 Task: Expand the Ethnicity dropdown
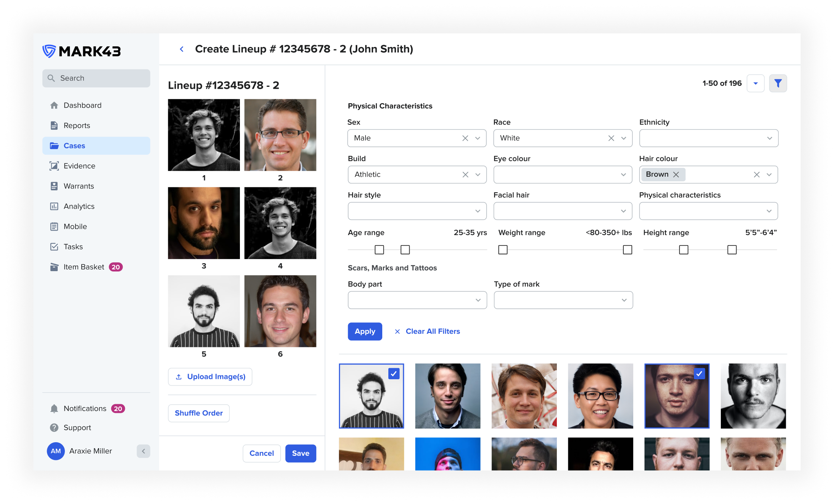pos(769,138)
